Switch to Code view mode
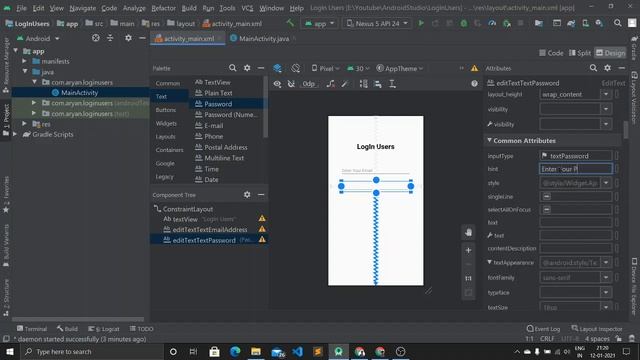 pos(551,53)
